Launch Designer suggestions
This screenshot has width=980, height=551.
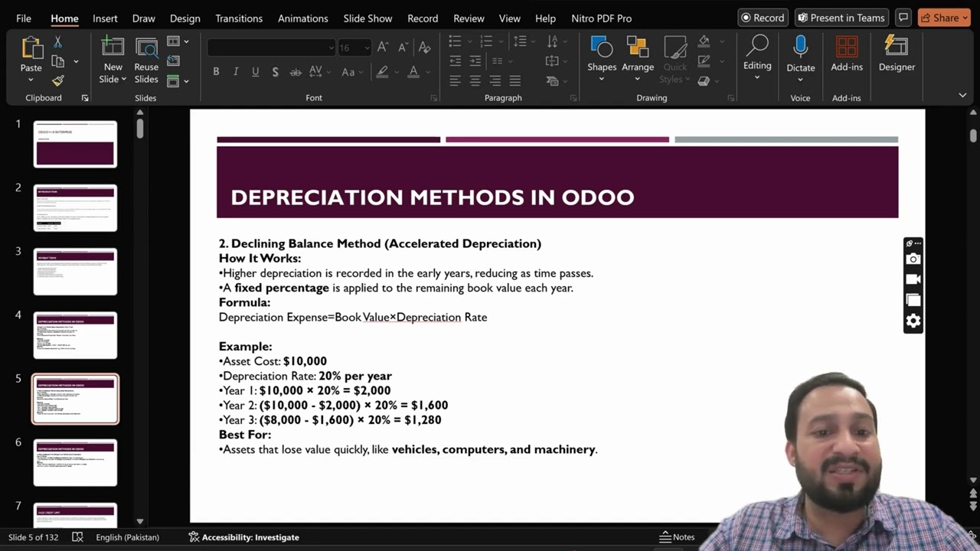coord(897,54)
